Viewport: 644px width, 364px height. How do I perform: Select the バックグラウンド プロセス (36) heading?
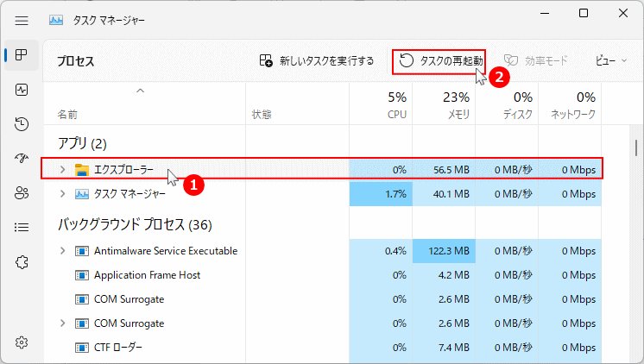point(135,224)
